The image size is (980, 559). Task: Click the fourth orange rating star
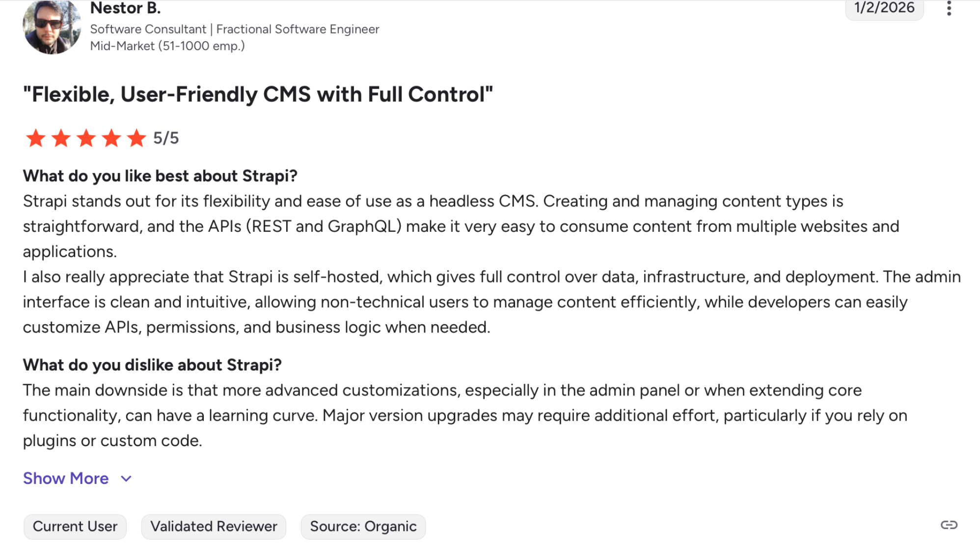coord(111,138)
